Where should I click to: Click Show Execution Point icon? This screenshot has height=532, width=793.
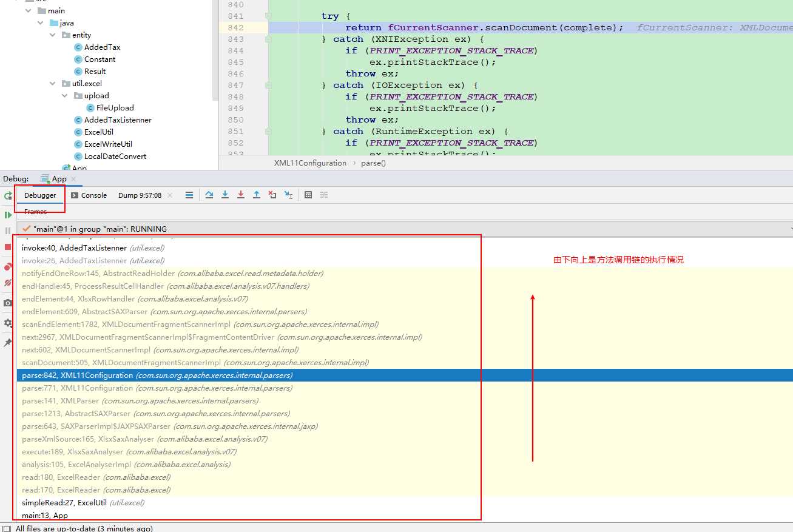click(189, 195)
